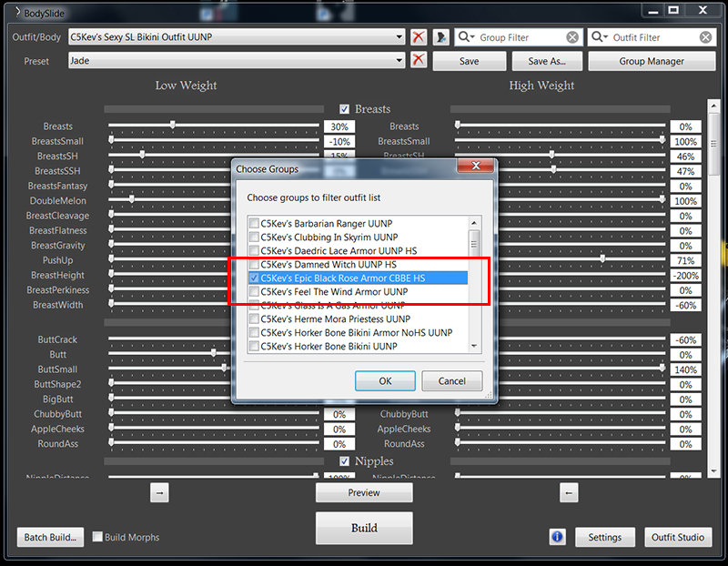Click the Save preset button
The width and height of the screenshot is (728, 566).
point(469,61)
